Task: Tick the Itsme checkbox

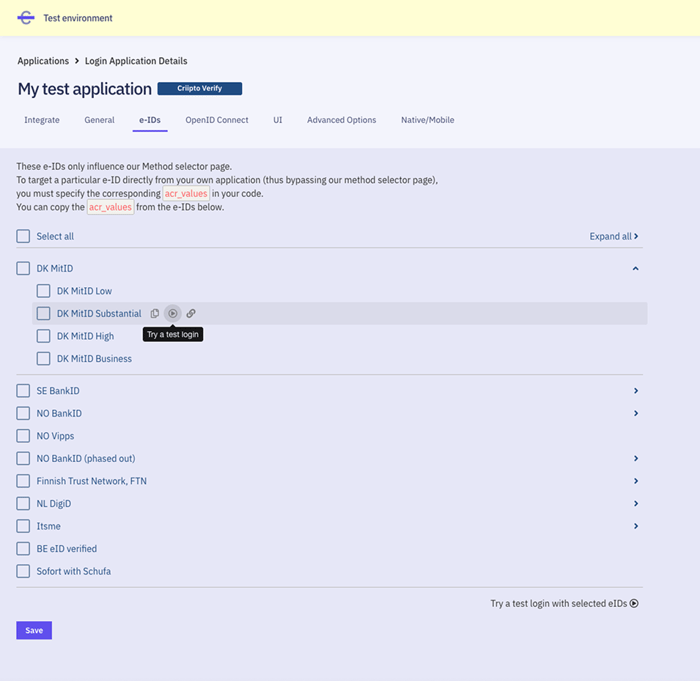Action: [x=23, y=526]
